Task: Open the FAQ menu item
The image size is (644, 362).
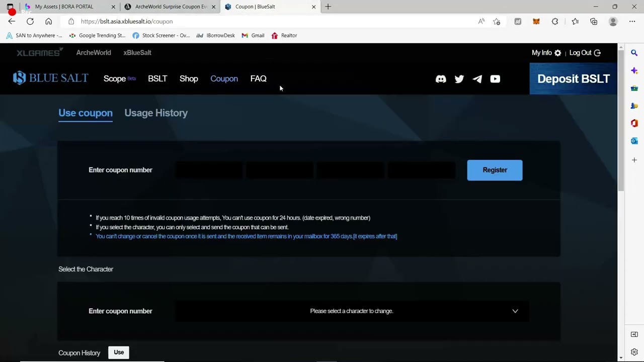Action: point(258,78)
